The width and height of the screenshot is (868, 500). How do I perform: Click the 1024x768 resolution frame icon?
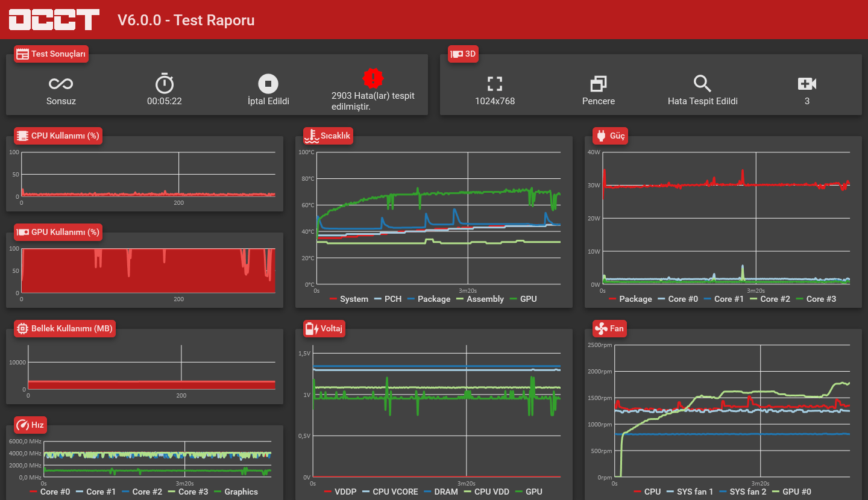tap(495, 84)
